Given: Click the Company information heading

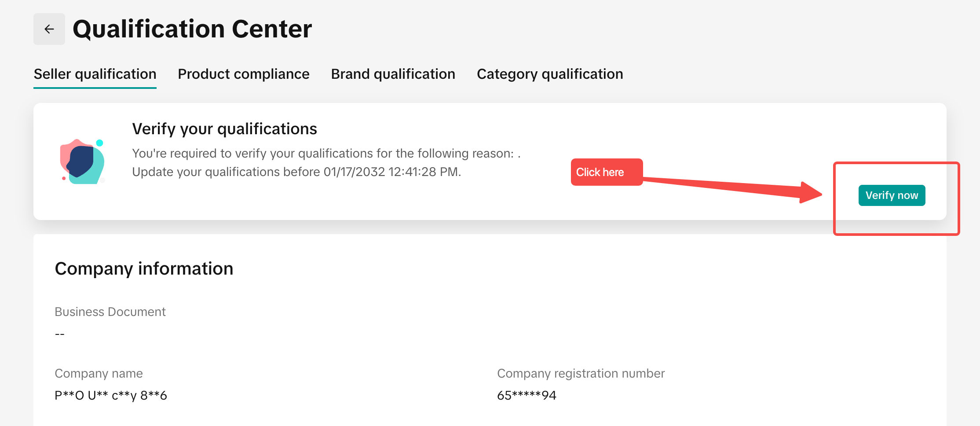Looking at the screenshot, I should click(x=144, y=268).
